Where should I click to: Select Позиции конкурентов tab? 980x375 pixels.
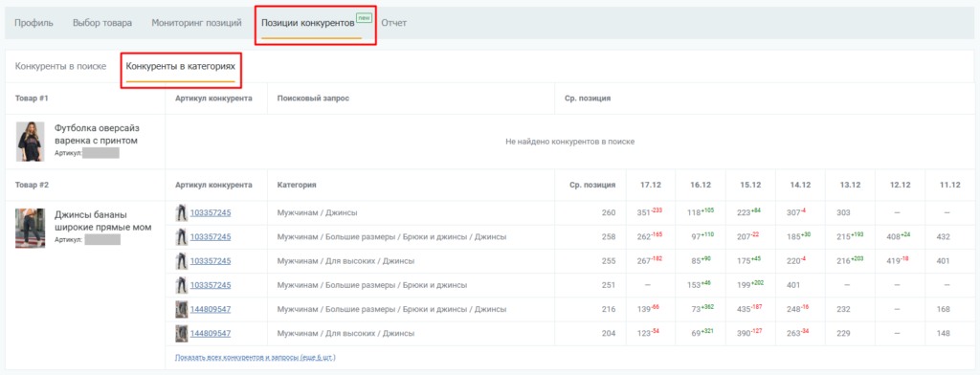pos(308,23)
